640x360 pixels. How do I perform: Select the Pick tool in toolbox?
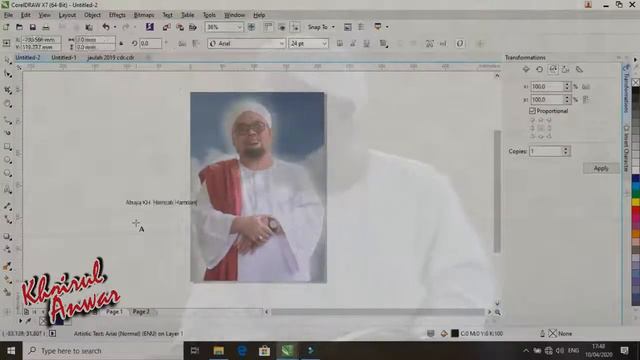pyautogui.click(x=8, y=60)
